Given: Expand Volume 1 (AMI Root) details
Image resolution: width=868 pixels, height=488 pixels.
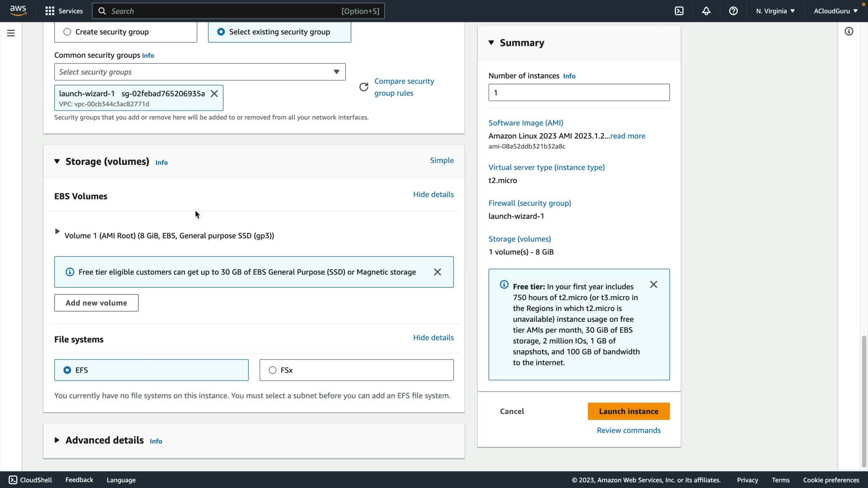Looking at the screenshot, I should (x=57, y=231).
